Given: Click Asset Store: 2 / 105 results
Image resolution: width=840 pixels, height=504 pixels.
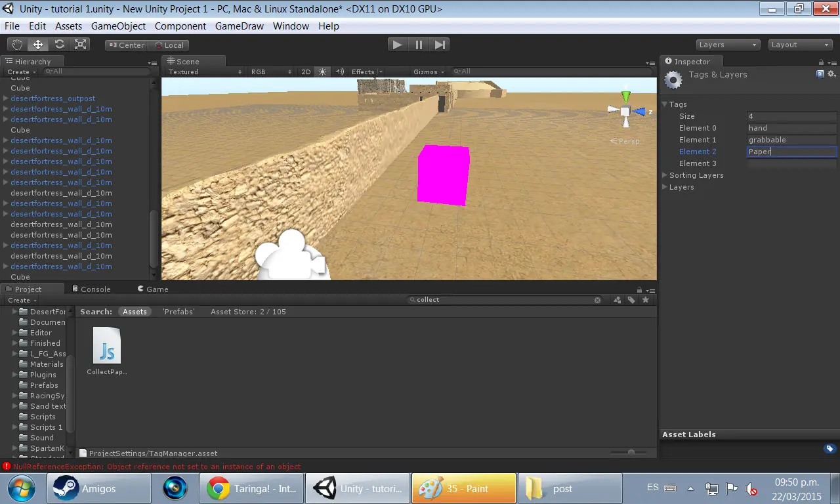Looking at the screenshot, I should click(x=248, y=312).
